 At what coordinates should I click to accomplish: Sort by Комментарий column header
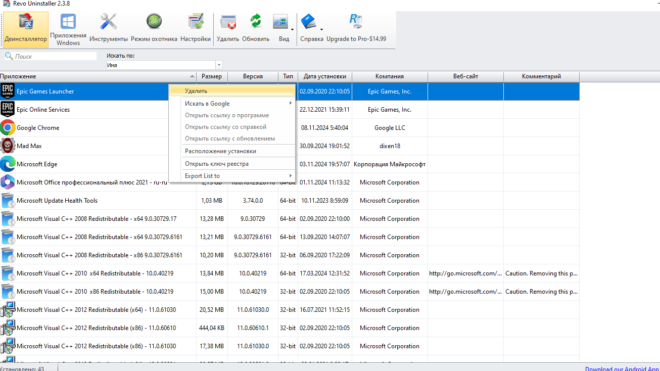[x=541, y=76]
